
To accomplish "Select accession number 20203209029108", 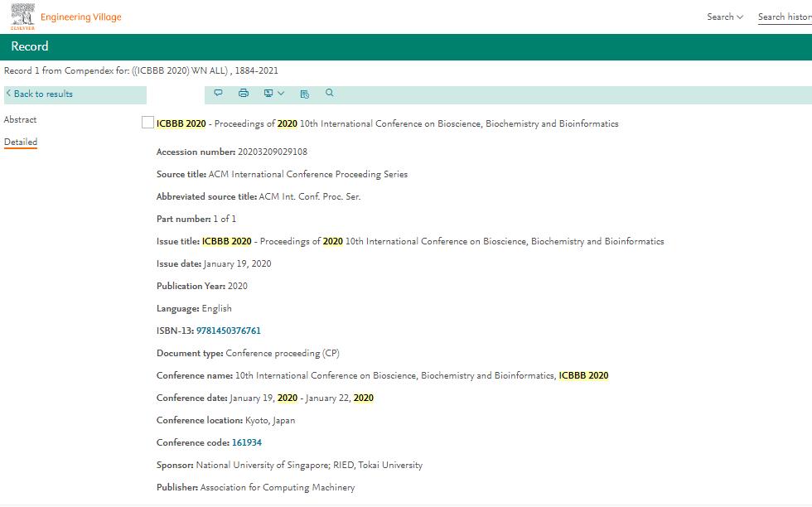I will pos(273,152).
